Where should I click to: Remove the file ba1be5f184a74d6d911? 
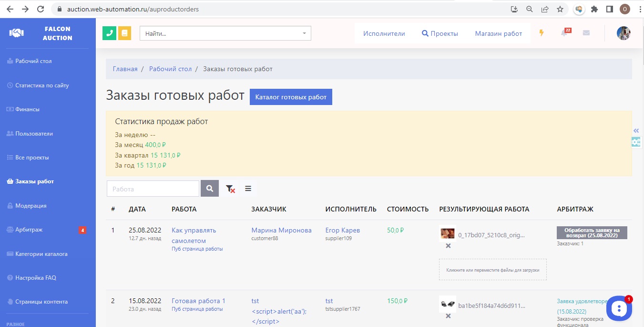(x=448, y=316)
